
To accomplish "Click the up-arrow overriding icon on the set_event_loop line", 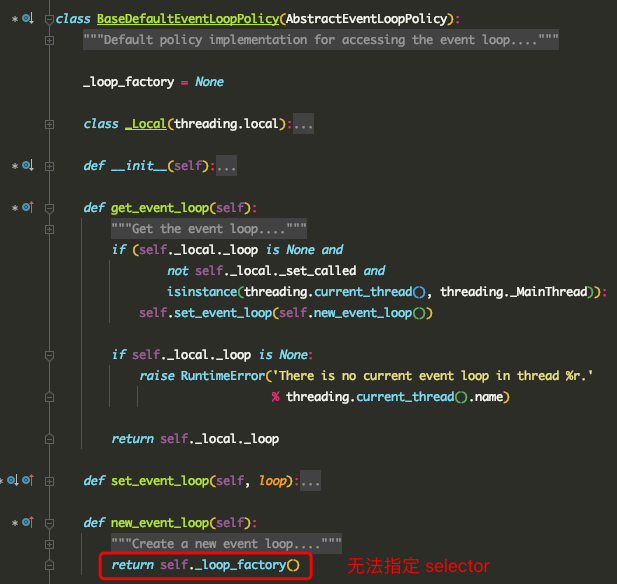I will pyautogui.click(x=28, y=480).
